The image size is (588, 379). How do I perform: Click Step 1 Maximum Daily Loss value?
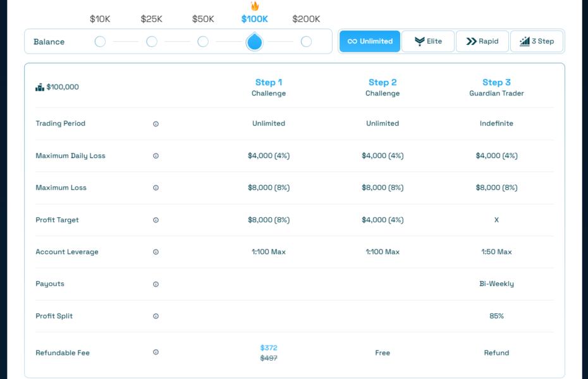pyautogui.click(x=269, y=156)
